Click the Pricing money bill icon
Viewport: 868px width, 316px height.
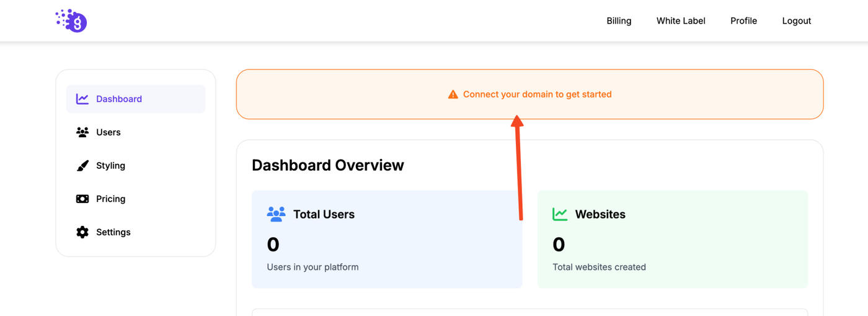(82, 199)
